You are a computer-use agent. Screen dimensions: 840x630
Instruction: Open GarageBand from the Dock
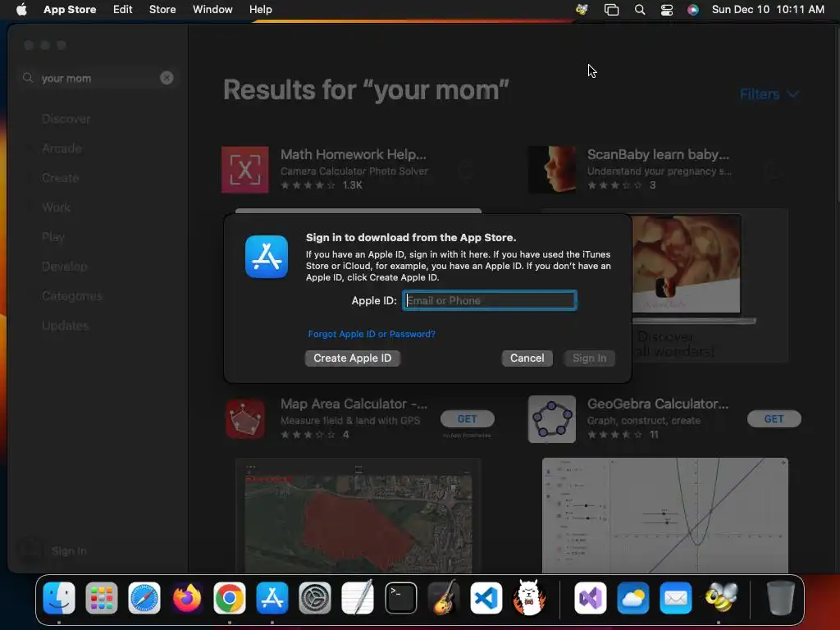click(444, 598)
